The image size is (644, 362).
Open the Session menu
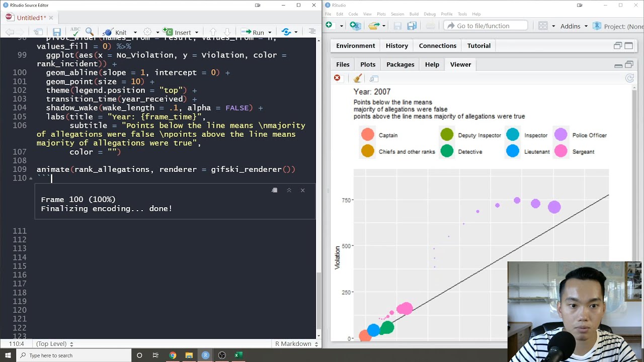click(x=397, y=14)
